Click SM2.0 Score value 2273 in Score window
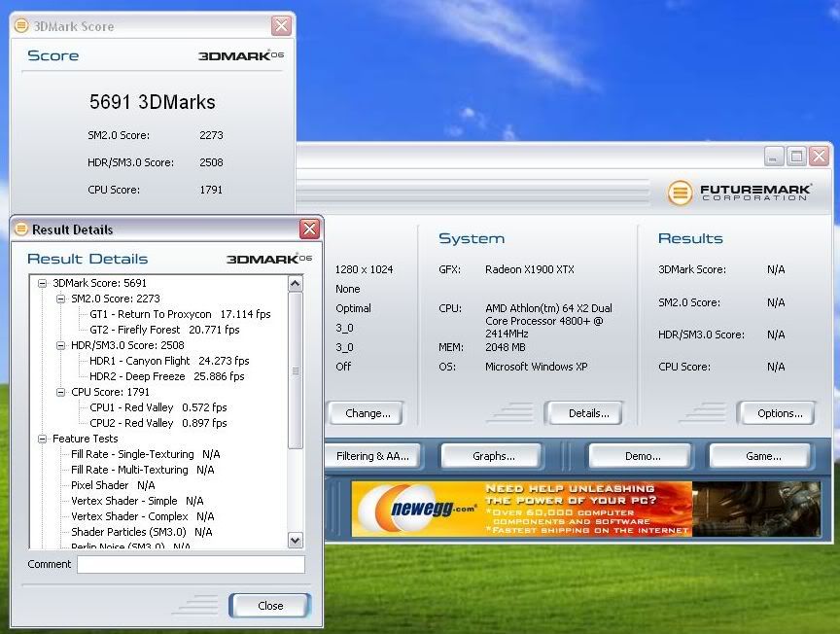The height and width of the screenshot is (634, 840). 211,135
